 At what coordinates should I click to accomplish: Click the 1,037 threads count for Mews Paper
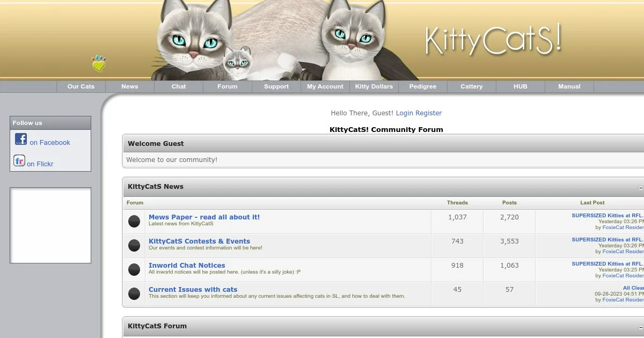457,217
